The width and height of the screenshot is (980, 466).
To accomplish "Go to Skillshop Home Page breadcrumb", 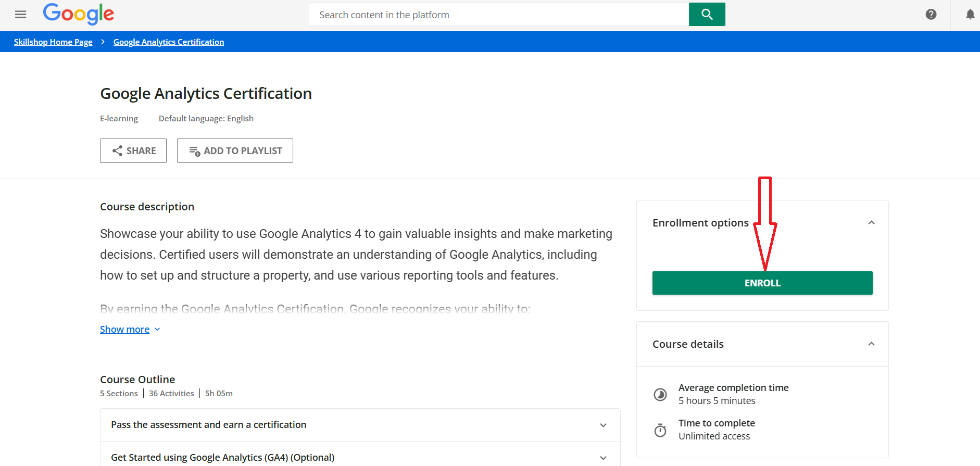I will 53,42.
